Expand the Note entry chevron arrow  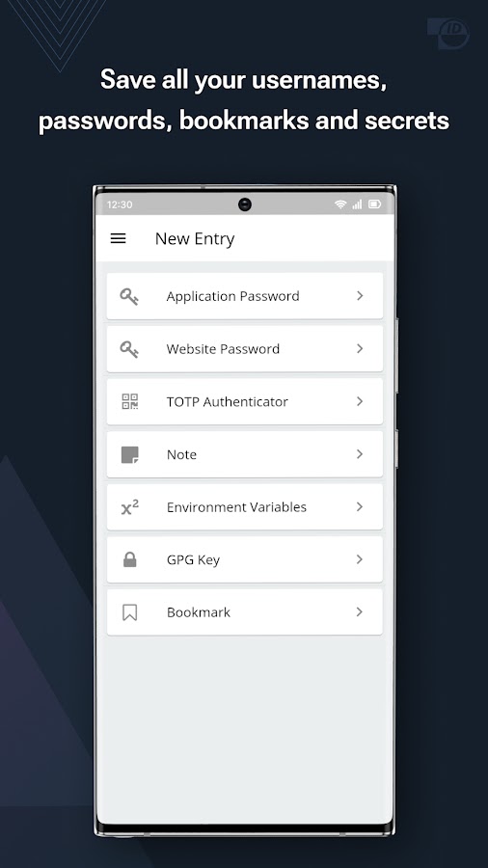pyautogui.click(x=360, y=454)
